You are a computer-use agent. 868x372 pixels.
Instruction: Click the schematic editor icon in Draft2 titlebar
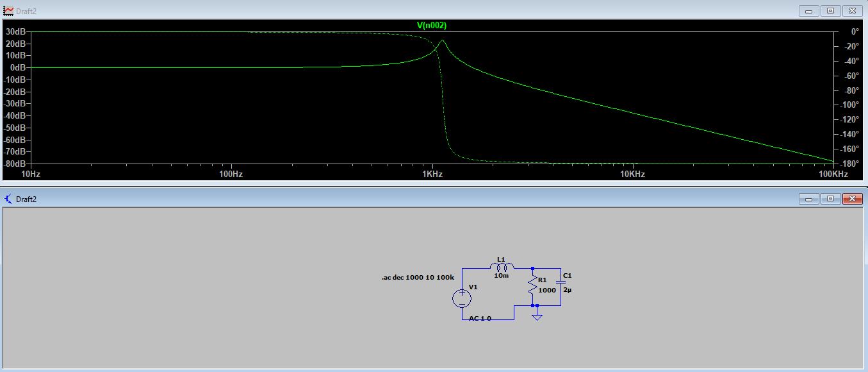coord(7,199)
